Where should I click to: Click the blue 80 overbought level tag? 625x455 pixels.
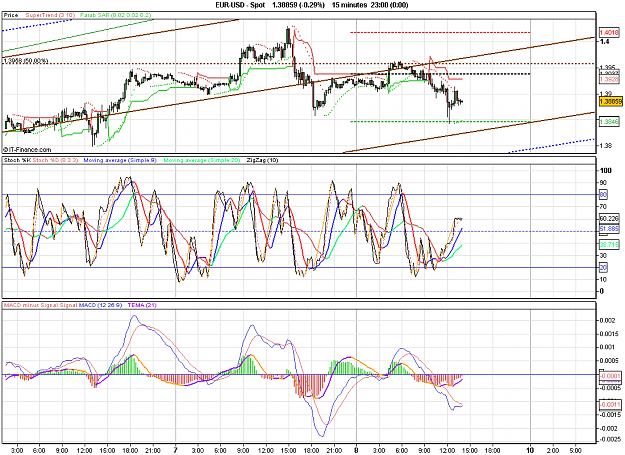pos(603,195)
